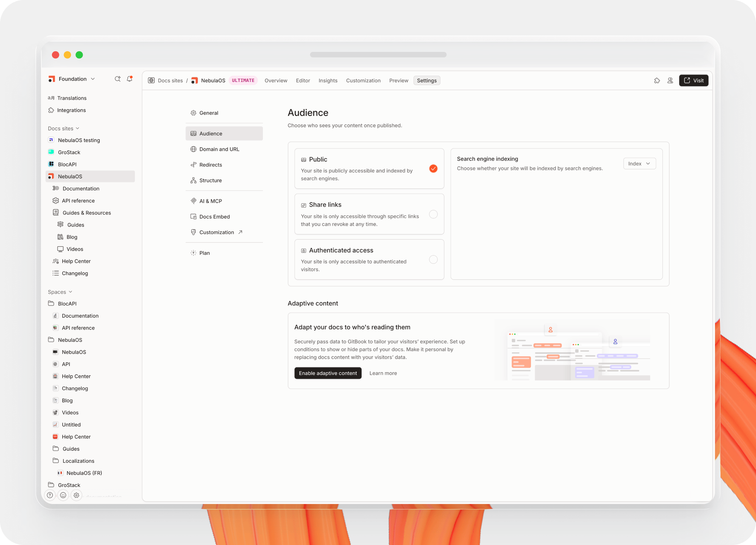Click the notifications bell icon
This screenshot has width=756, height=545.
click(129, 79)
